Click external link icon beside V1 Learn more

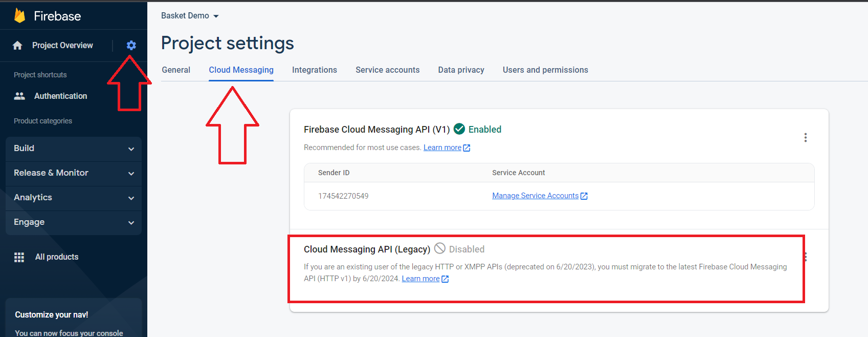(466, 148)
